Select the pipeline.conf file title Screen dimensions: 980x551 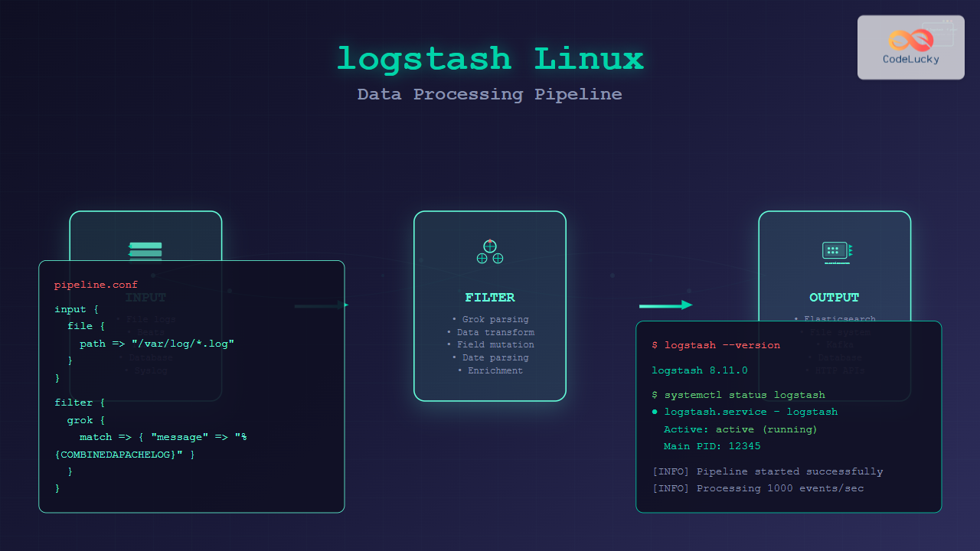96,285
